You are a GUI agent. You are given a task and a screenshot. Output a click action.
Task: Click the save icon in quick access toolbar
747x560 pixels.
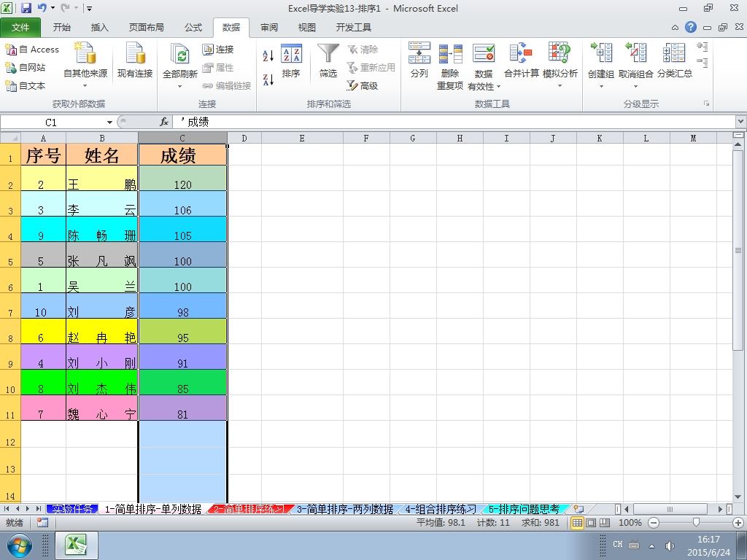click(26, 7)
